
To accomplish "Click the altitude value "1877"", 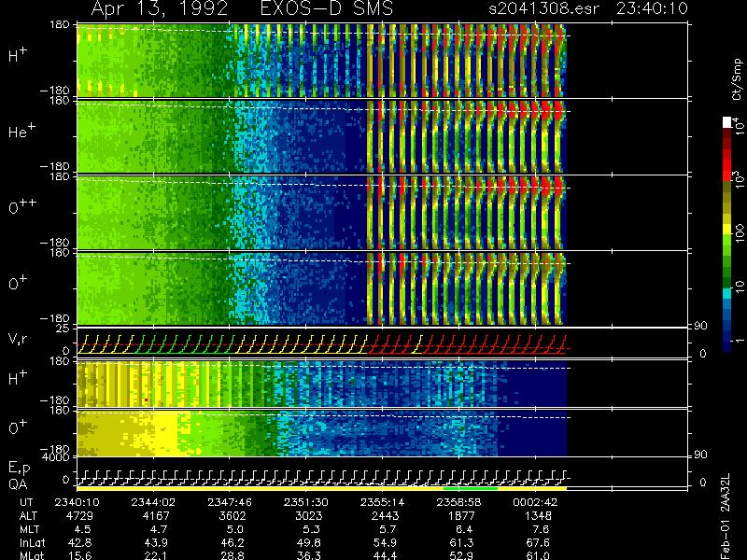I will [461, 516].
